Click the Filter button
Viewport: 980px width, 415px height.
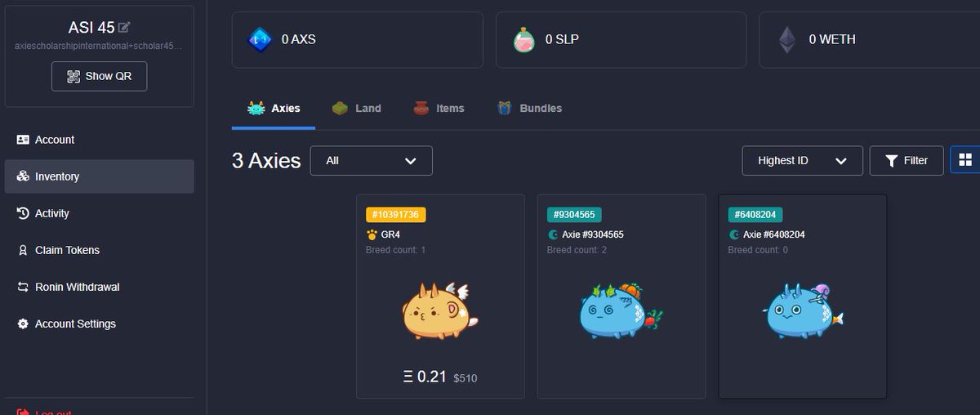click(x=906, y=161)
